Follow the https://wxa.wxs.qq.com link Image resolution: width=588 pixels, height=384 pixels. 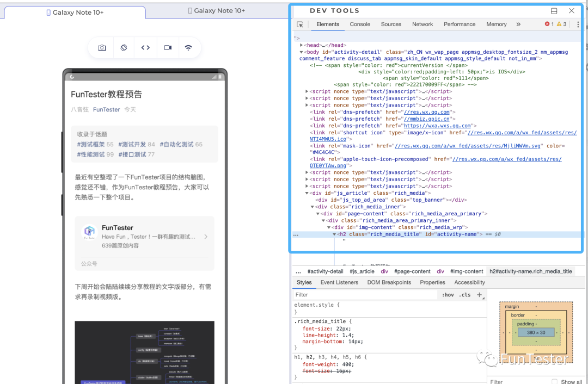(x=437, y=126)
